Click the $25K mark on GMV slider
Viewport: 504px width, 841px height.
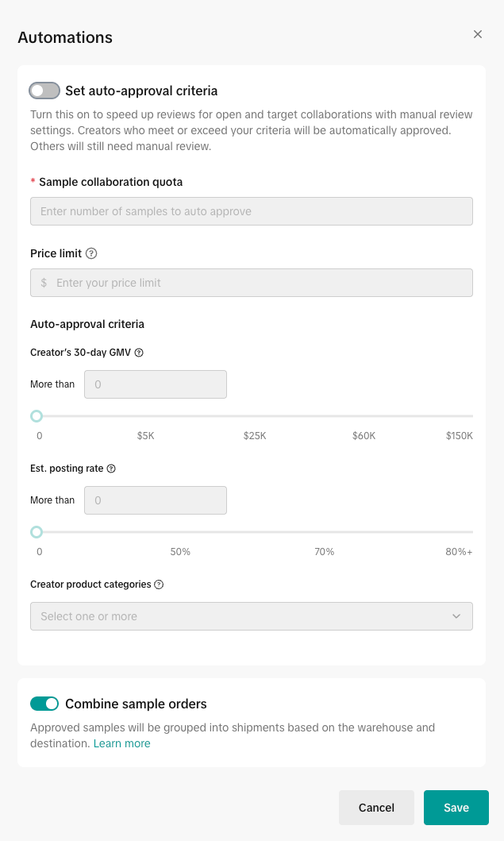(x=255, y=416)
